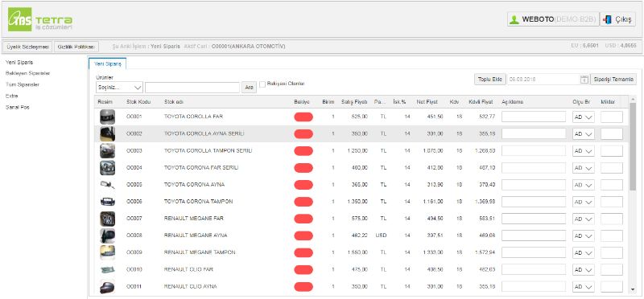Open unit dropdown for TOYOTA COROLLA AYNA SERİLİ

point(583,133)
